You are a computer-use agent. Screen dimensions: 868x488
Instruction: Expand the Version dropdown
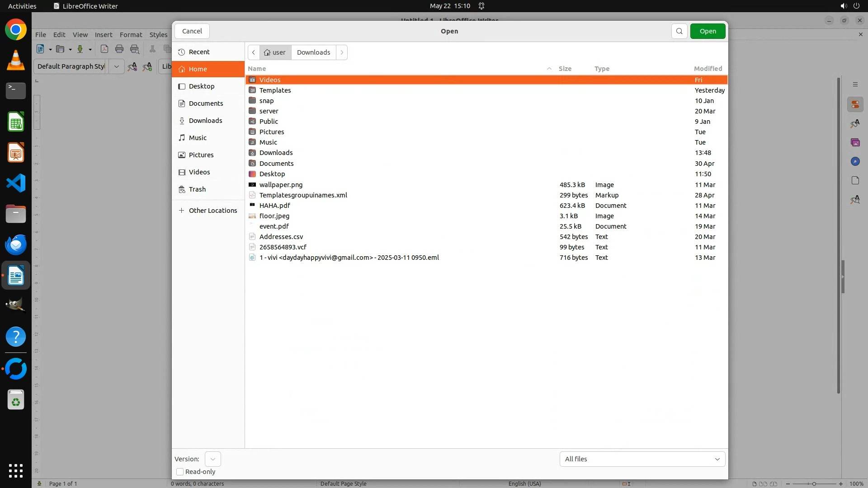[x=212, y=459]
